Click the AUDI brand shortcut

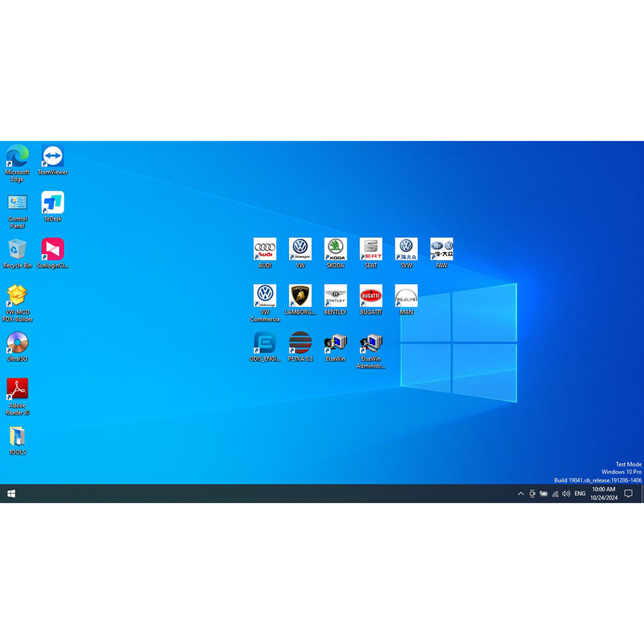coord(265,253)
